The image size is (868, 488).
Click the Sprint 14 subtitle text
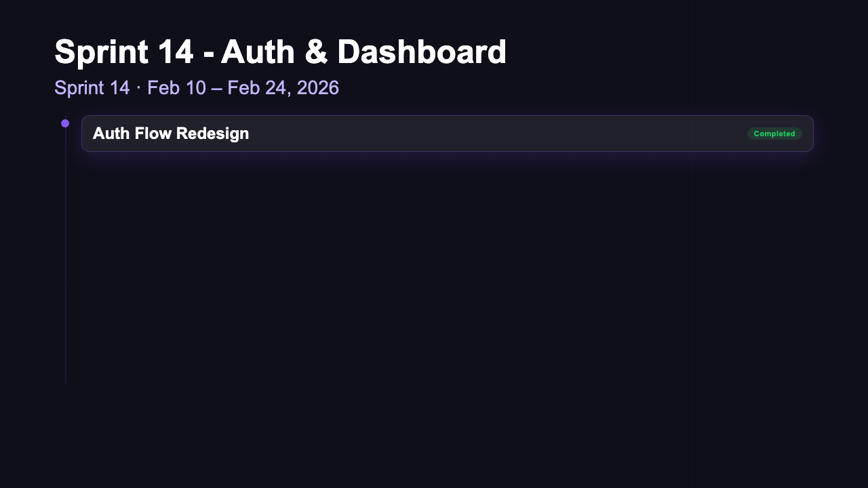[x=92, y=87]
